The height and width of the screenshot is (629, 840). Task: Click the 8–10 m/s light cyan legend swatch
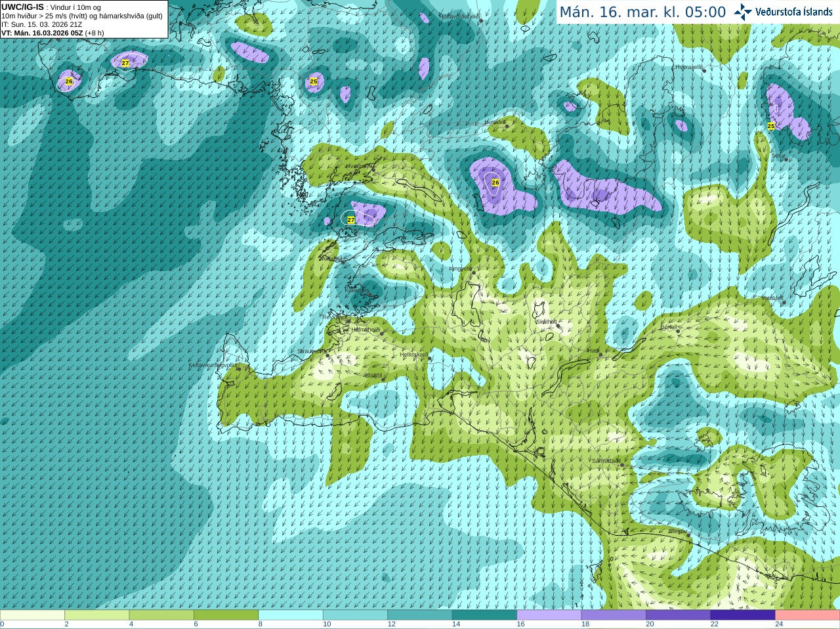(x=291, y=615)
